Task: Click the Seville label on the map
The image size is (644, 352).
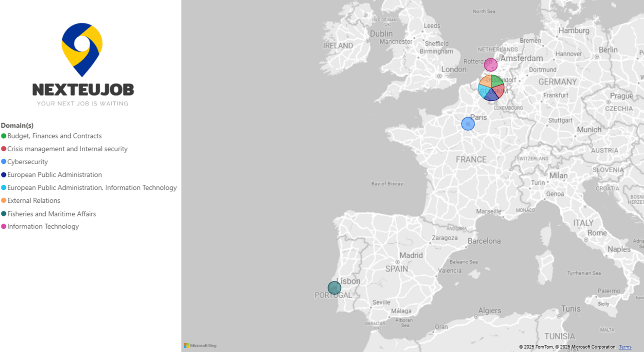Action: pos(381,302)
